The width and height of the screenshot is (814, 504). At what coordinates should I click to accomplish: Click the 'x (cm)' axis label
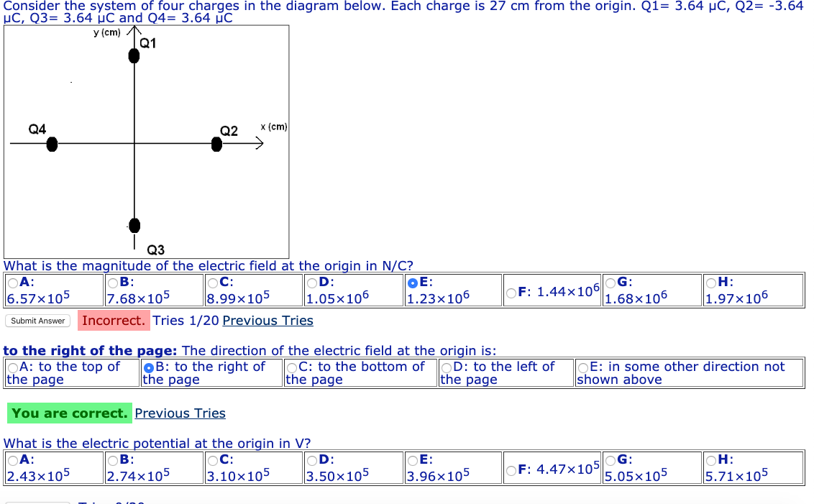tap(273, 127)
